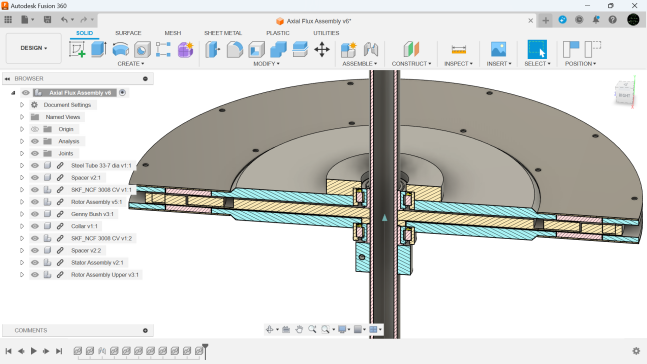Open the MODIFY menu

point(267,64)
